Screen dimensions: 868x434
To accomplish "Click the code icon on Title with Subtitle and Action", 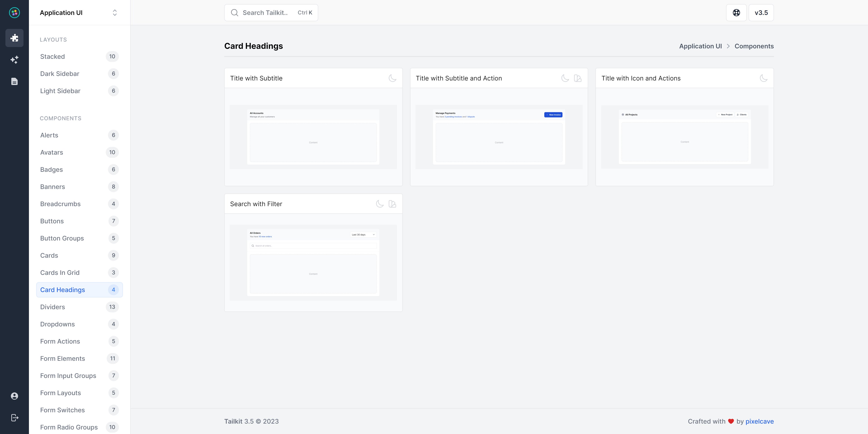I will 578,78.
